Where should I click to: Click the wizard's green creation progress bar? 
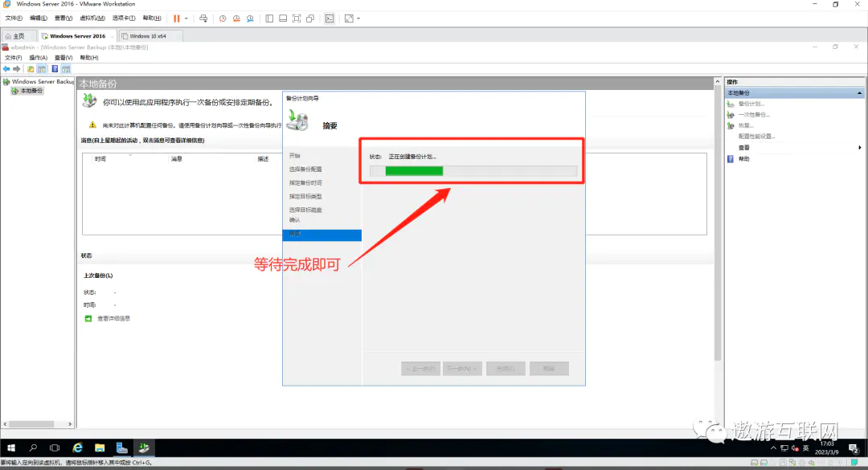click(x=473, y=171)
